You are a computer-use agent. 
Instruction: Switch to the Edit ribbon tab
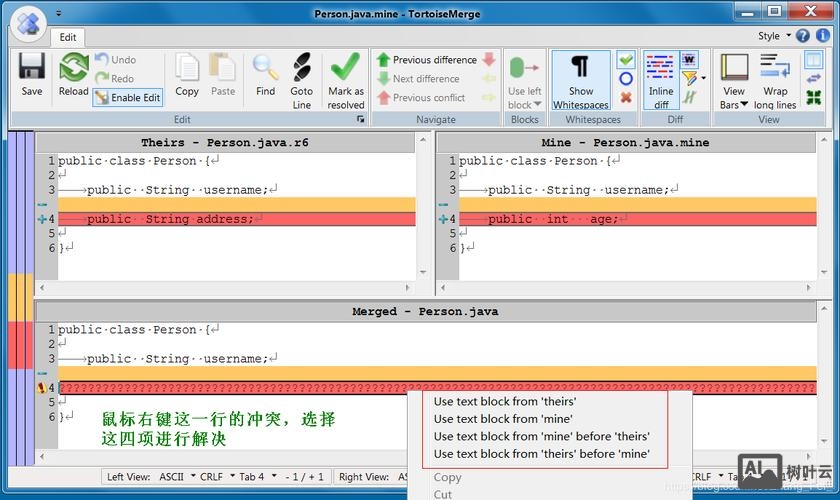[67, 37]
